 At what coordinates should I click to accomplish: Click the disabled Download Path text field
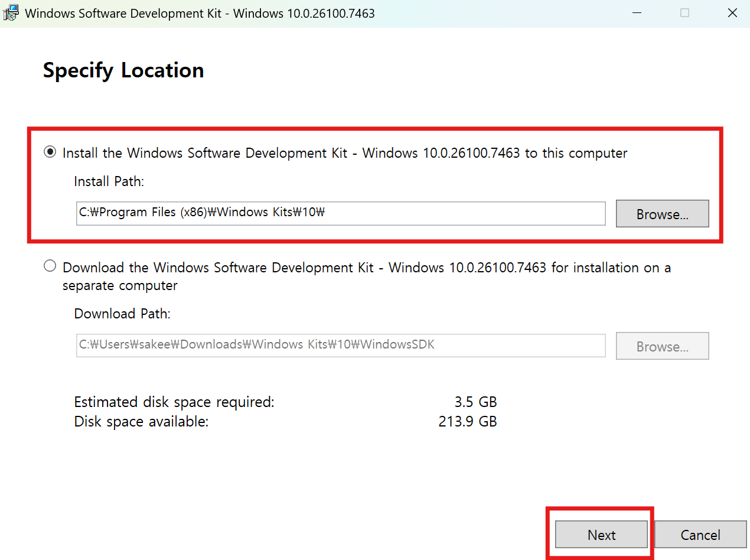pyautogui.click(x=340, y=346)
